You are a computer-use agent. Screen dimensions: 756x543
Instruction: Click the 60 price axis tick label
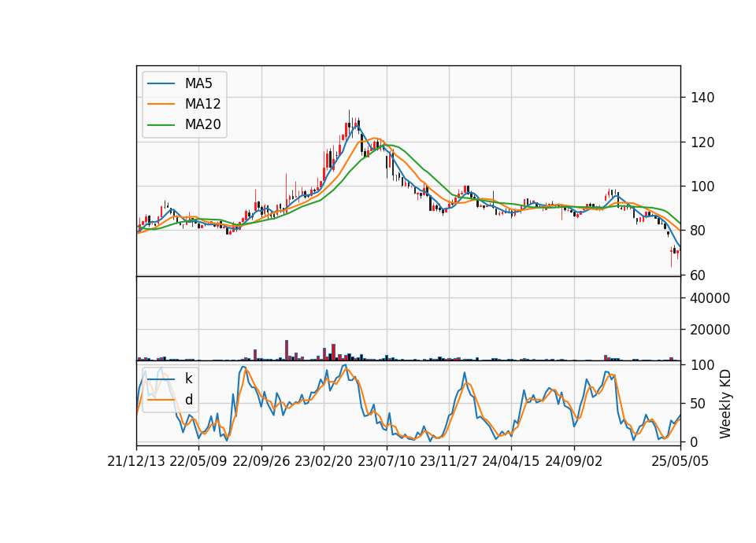click(699, 275)
